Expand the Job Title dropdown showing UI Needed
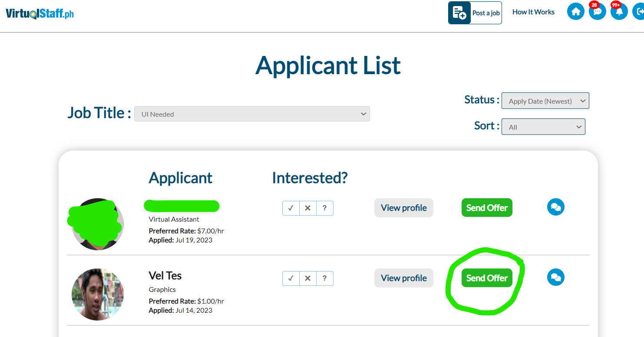Image resolution: width=644 pixels, height=337 pixels. [252, 114]
